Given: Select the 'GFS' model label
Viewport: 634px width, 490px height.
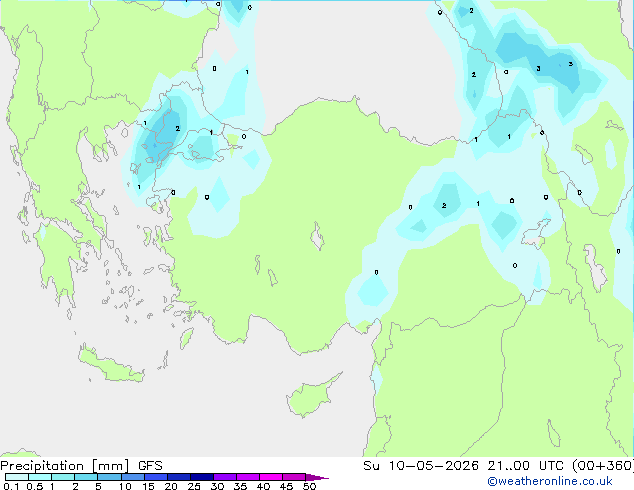Looking at the screenshot, I should click(150, 466).
